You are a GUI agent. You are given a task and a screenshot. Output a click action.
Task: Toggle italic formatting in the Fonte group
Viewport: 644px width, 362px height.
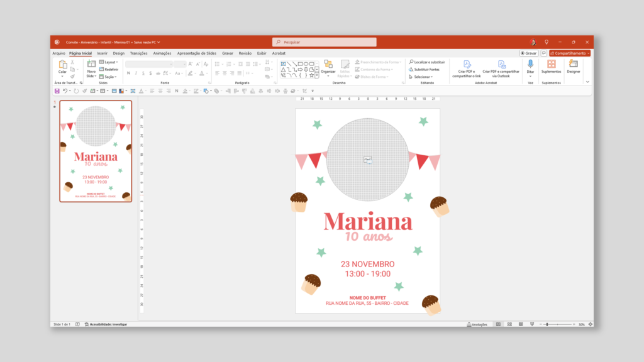136,73
